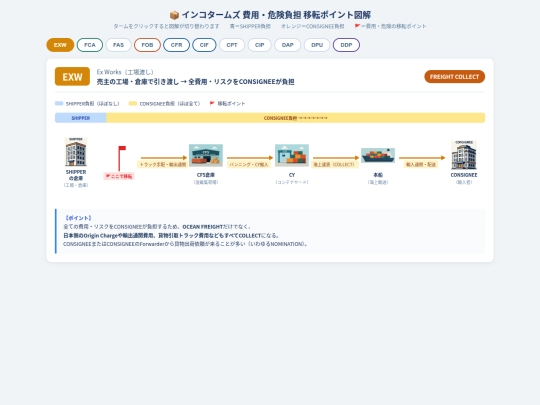This screenshot has width=540, height=405.
Task: Select the CIP term tab
Action: (260, 45)
